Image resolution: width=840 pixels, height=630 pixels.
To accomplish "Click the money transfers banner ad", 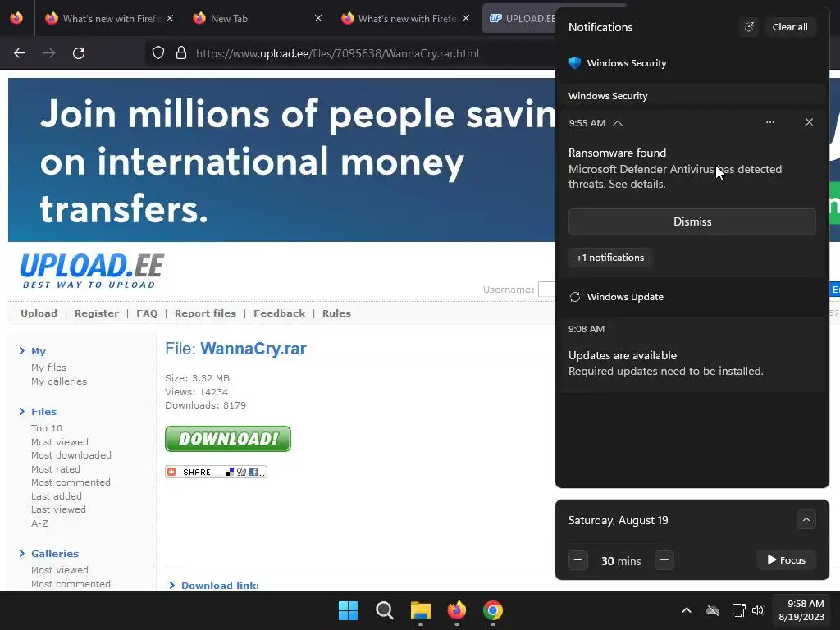I will tap(281, 160).
